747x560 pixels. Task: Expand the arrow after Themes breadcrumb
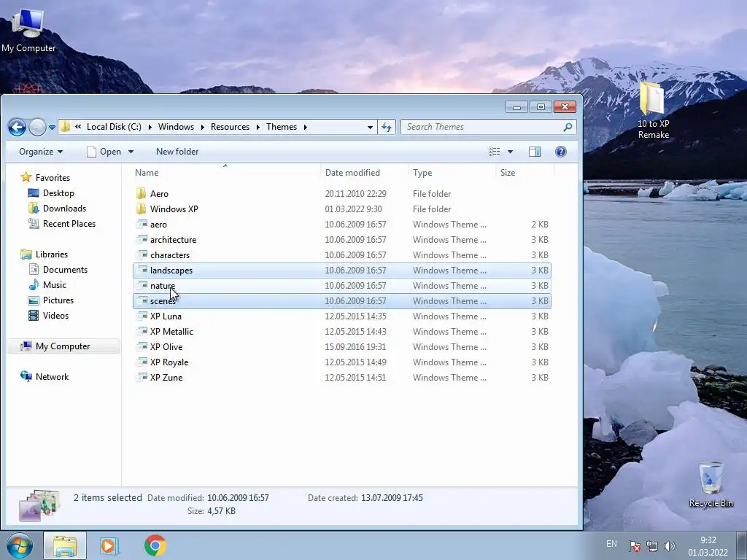point(306,127)
